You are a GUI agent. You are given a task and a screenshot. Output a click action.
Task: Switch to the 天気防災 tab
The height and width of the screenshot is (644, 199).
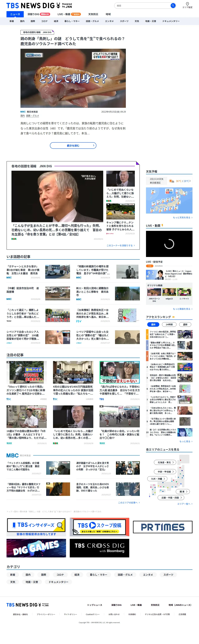click(x=93, y=14)
